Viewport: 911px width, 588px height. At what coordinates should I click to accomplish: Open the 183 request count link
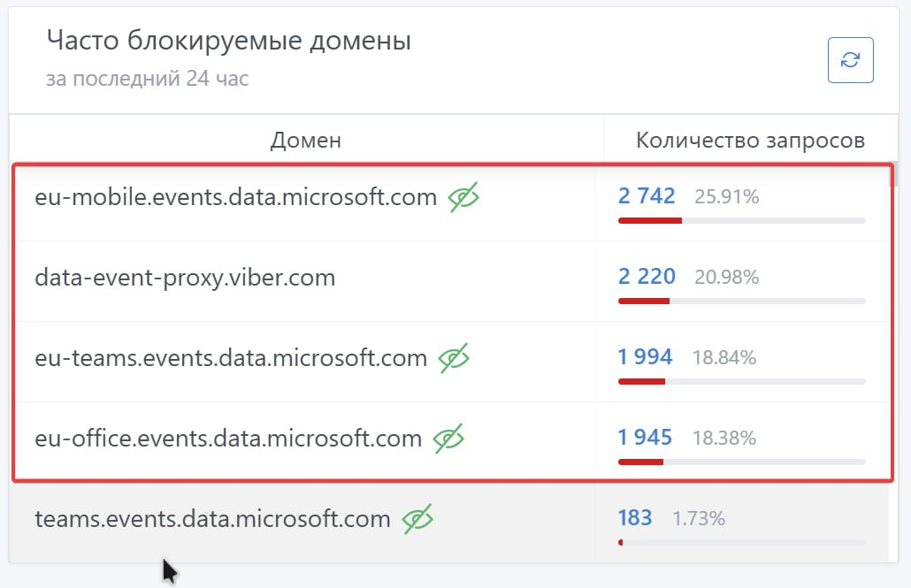[x=635, y=517]
